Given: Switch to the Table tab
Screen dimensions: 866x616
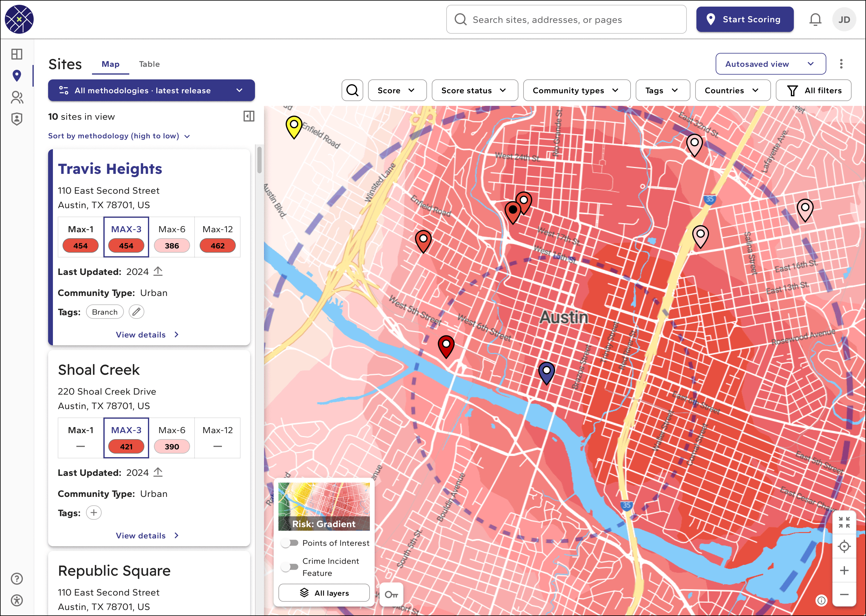Looking at the screenshot, I should tap(149, 64).
